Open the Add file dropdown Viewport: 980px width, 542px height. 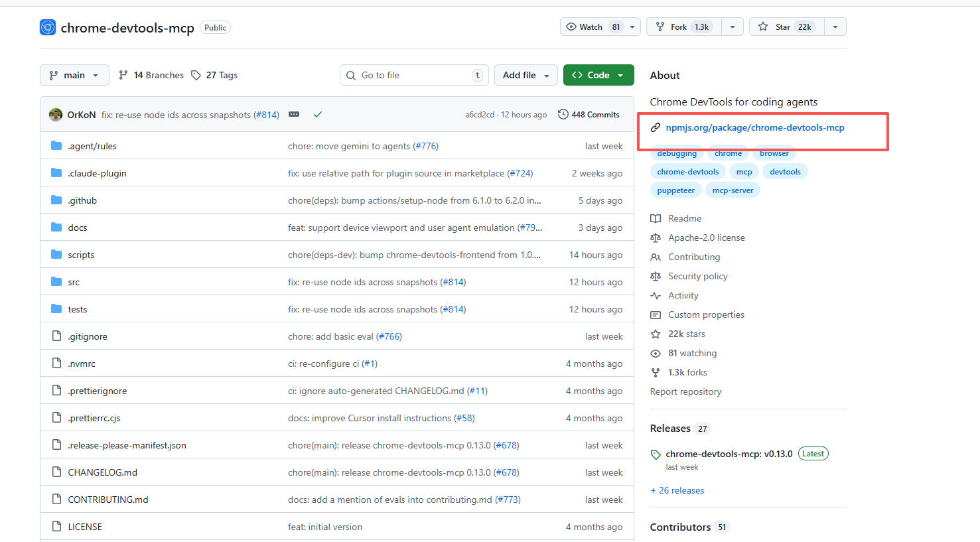526,75
